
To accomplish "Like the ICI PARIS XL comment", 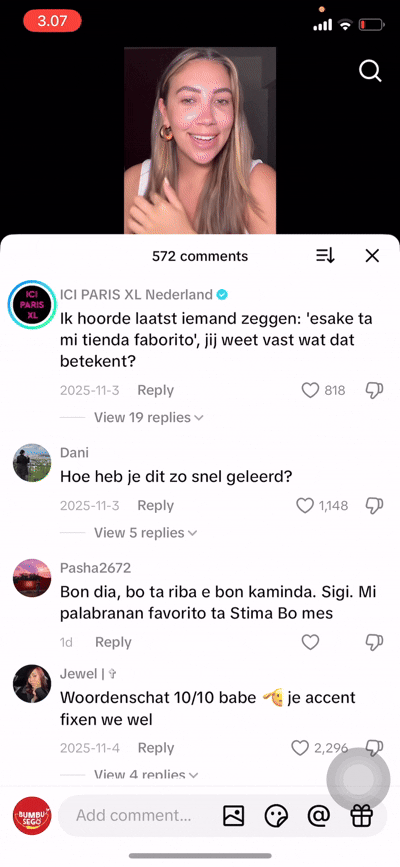I will (310, 390).
